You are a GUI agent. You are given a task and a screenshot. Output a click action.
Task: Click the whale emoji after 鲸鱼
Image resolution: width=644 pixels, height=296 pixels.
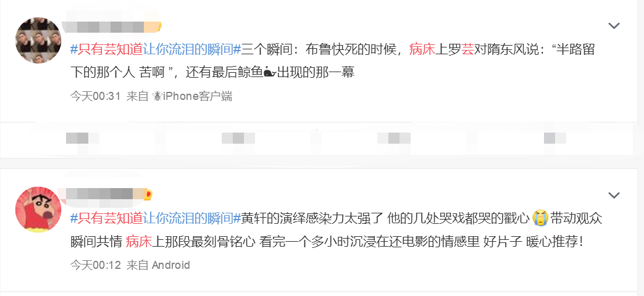point(269,73)
